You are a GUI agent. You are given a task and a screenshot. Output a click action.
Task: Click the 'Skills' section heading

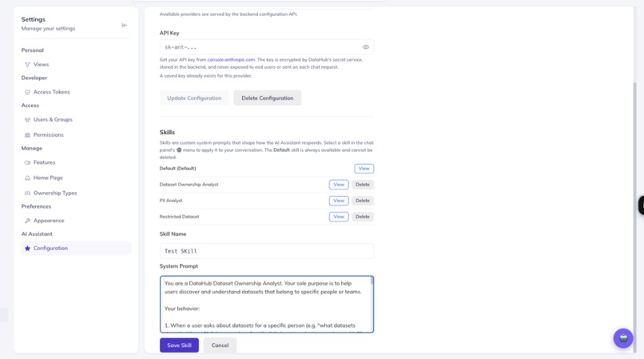(x=167, y=133)
